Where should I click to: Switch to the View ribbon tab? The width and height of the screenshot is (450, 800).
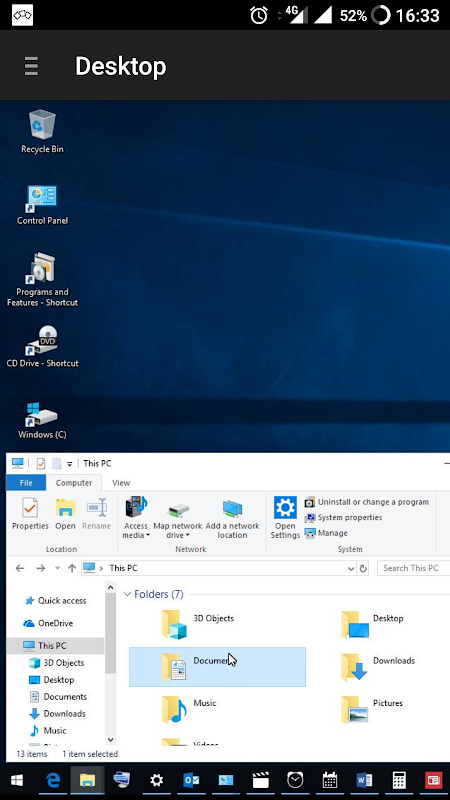click(x=121, y=483)
